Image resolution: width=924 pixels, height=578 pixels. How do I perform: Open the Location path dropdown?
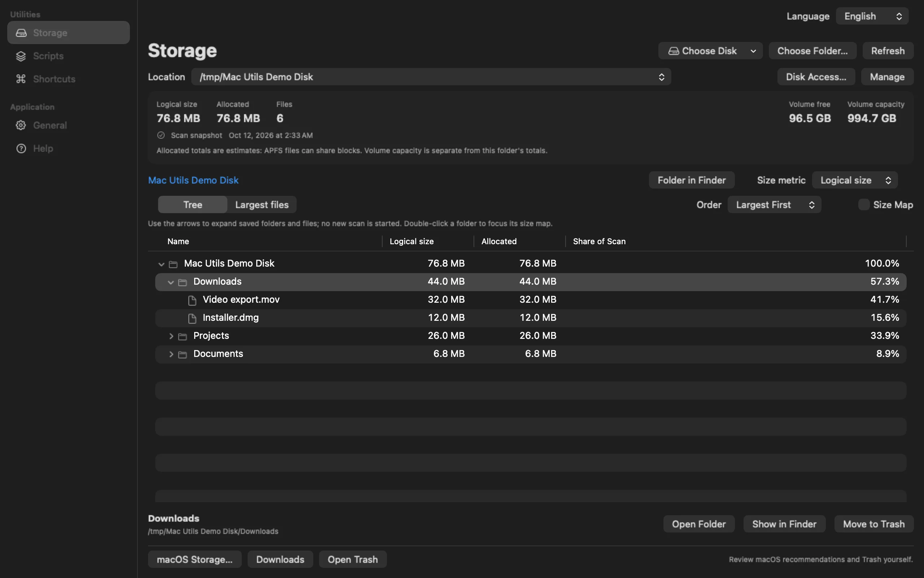click(431, 77)
